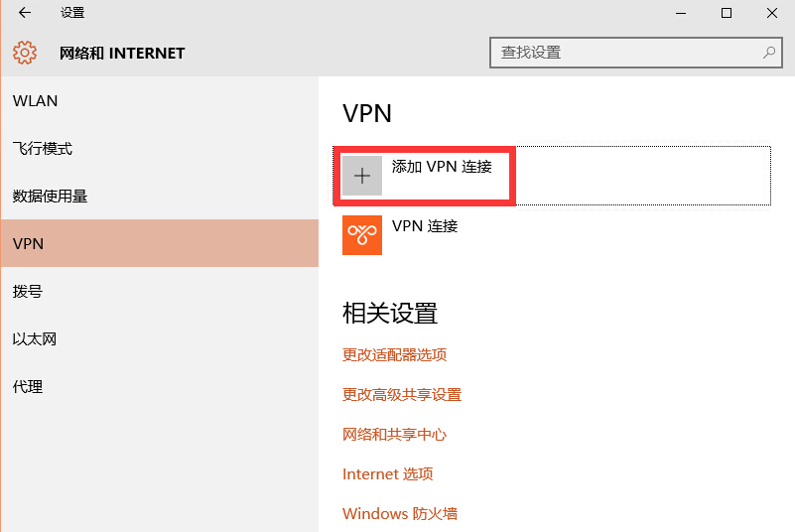The image size is (795, 532).
Task: Click the back arrow in title bar
Action: coord(25,13)
